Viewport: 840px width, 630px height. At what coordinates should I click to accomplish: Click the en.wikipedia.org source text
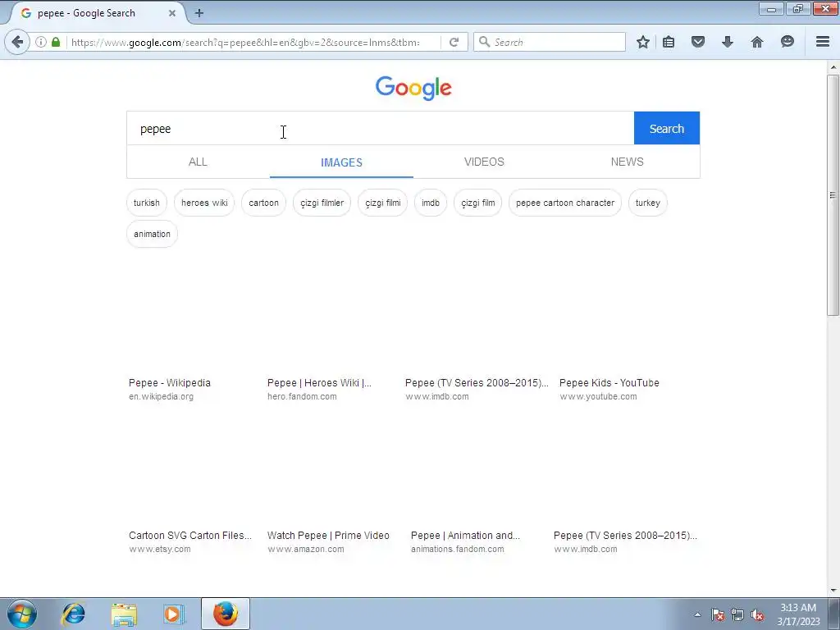tap(161, 396)
